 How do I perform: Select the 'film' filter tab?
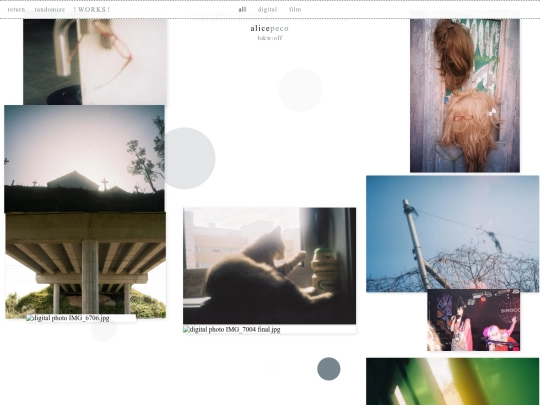[295, 9]
